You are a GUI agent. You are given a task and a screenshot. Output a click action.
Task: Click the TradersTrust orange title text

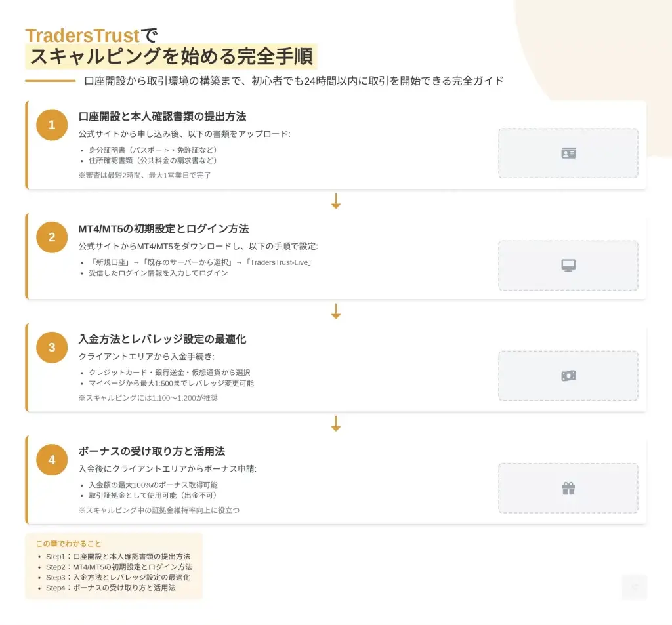[x=83, y=35]
